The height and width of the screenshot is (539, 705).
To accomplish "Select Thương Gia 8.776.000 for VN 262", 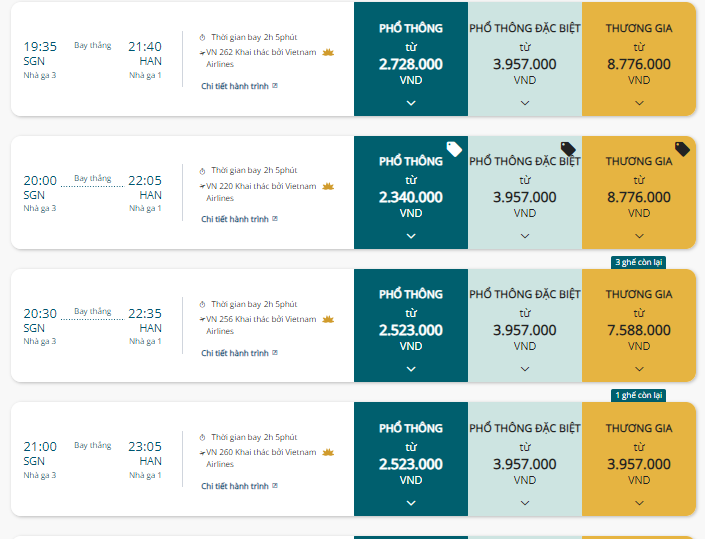I will [x=639, y=59].
